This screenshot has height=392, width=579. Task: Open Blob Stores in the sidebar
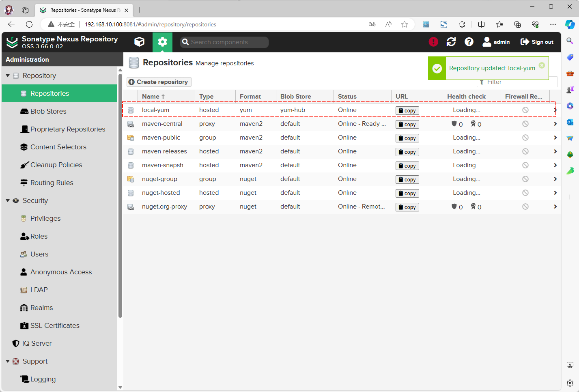point(48,111)
